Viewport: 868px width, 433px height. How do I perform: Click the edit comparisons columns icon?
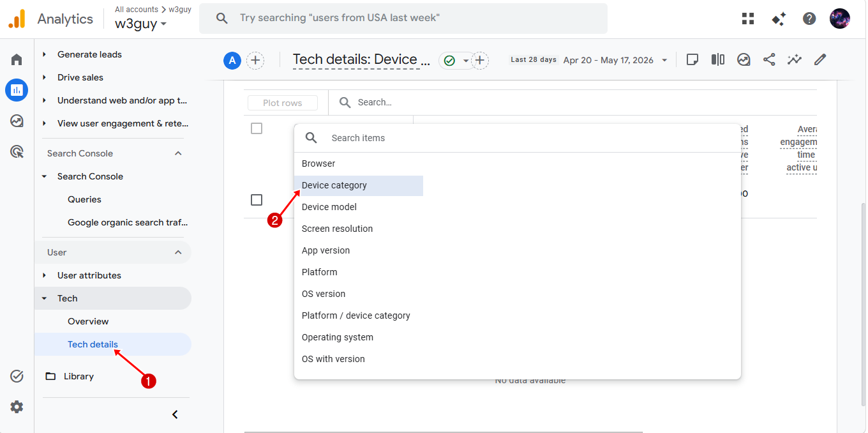coord(718,59)
